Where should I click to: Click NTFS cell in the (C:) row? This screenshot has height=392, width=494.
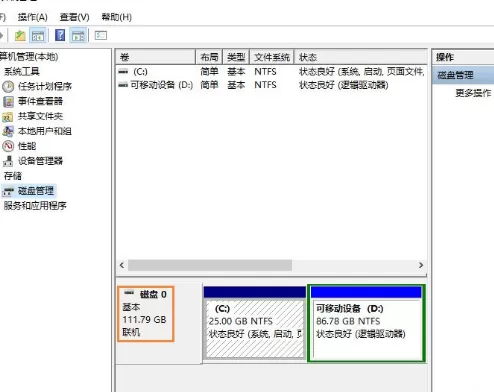(x=265, y=72)
